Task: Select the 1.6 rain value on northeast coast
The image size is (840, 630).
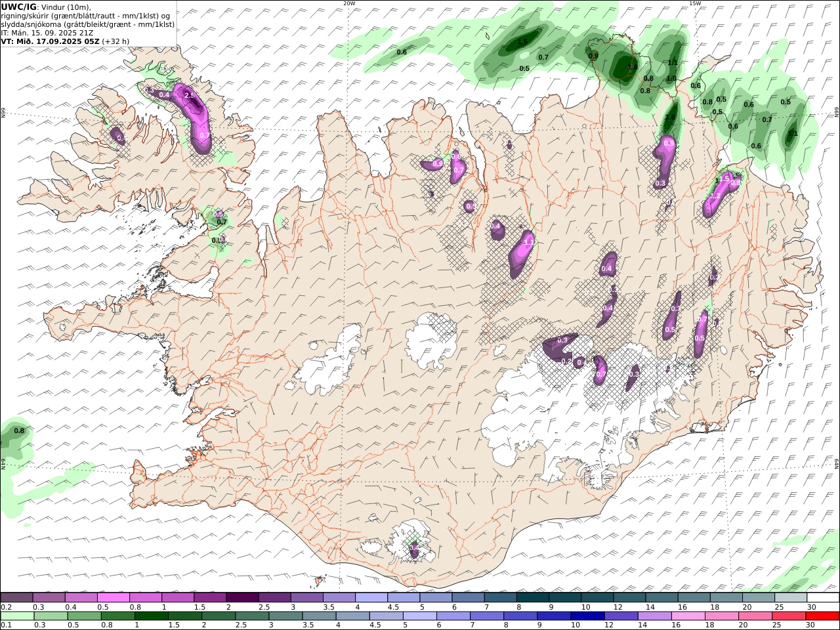Action: tap(670, 118)
